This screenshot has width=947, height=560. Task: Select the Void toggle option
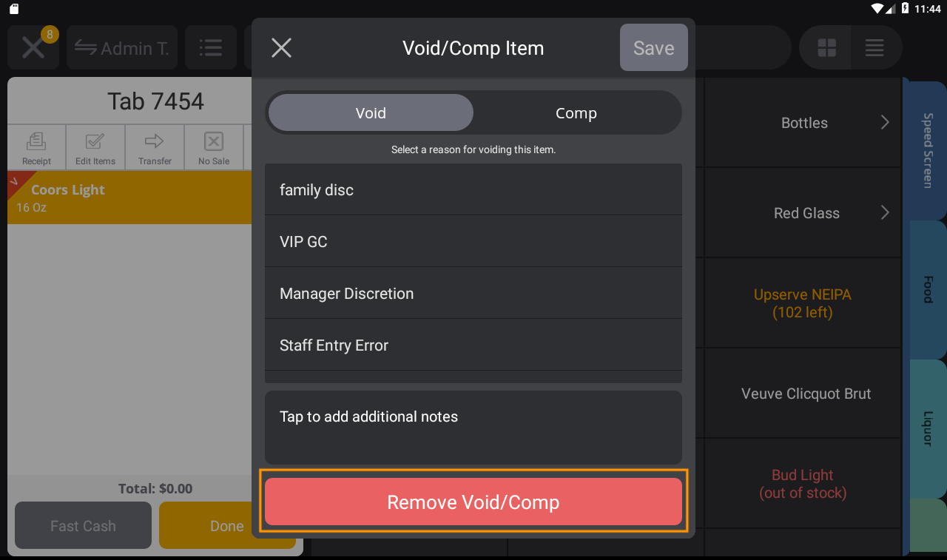click(x=370, y=112)
